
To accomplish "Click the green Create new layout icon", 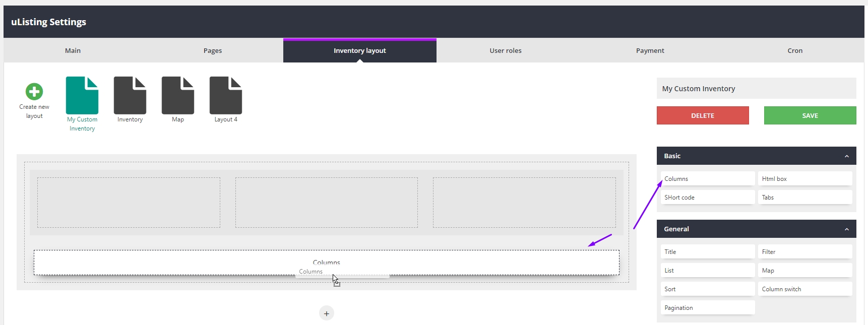I will 34,92.
